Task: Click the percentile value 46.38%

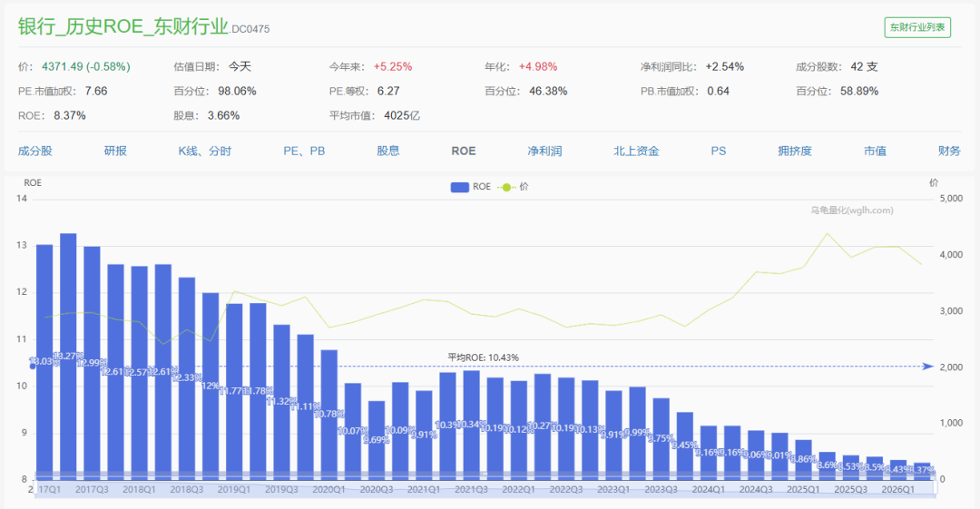Action: point(548,91)
